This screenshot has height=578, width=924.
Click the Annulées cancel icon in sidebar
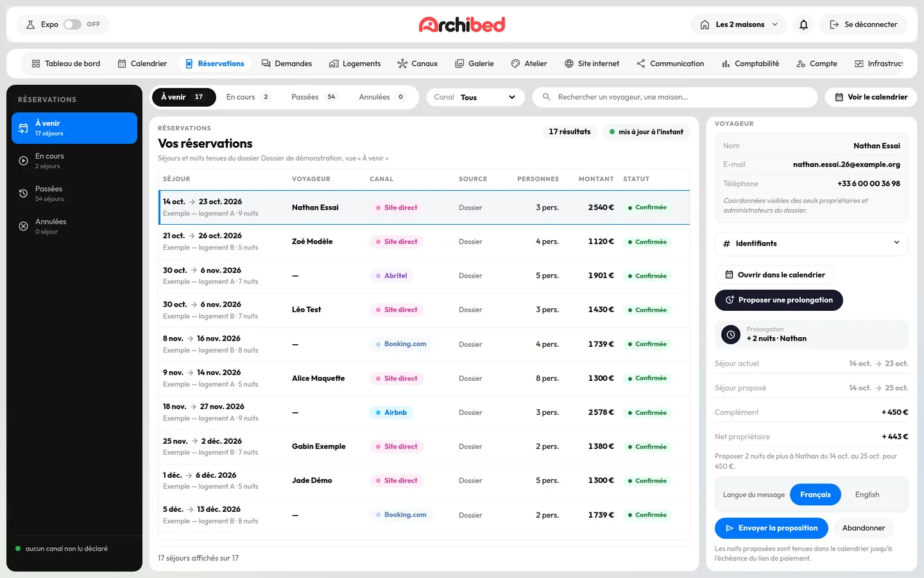23,226
